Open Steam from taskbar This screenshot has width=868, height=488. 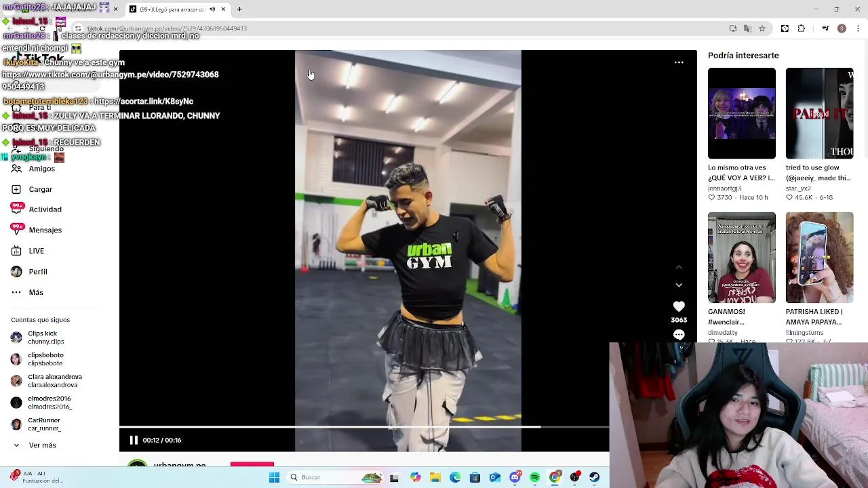[595, 478]
